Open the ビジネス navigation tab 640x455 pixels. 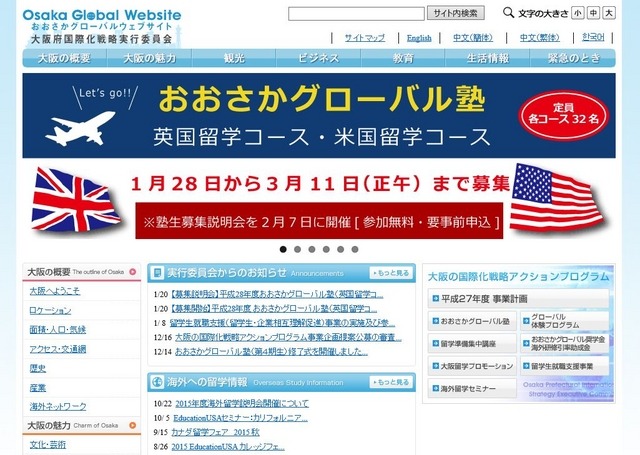click(318, 58)
